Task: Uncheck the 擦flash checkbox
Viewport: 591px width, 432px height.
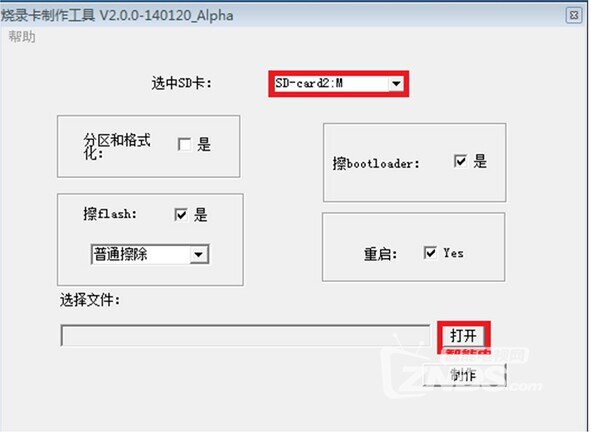Action: 181,215
